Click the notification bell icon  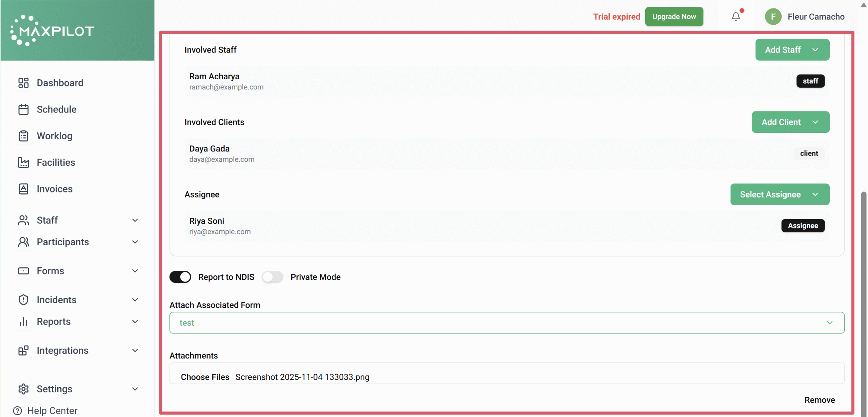coord(735,16)
